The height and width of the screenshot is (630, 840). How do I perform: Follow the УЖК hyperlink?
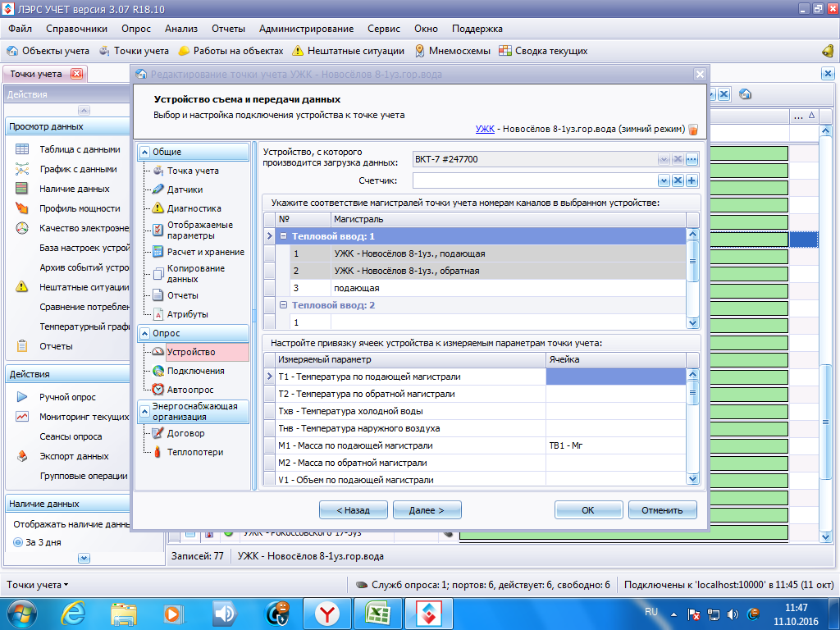(485, 129)
